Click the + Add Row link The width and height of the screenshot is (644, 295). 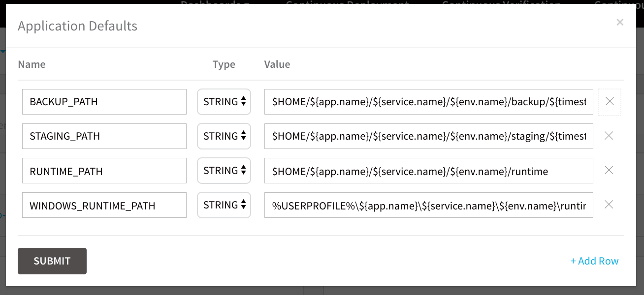[x=594, y=261]
